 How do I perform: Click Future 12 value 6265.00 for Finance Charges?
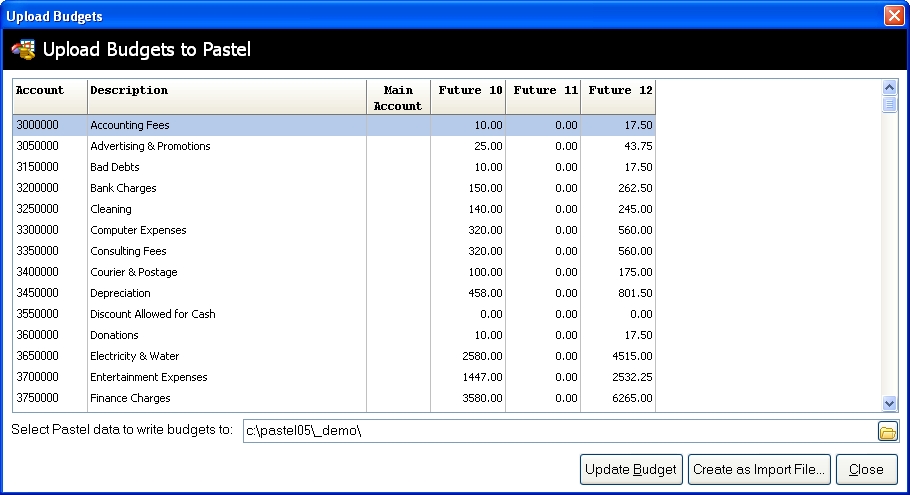[x=633, y=398]
